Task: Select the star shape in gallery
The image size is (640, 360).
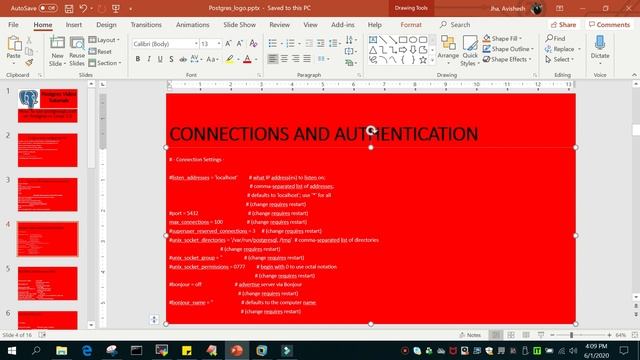Action: pos(423,60)
